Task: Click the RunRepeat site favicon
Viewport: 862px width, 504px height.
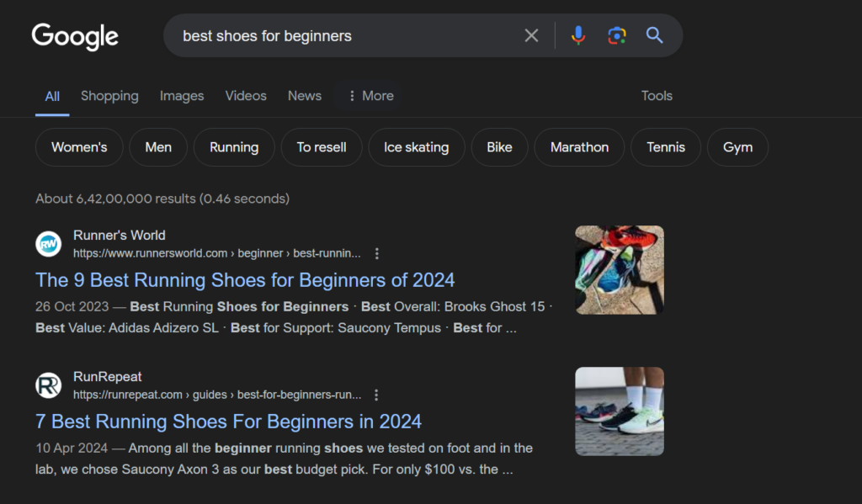Action: tap(48, 385)
